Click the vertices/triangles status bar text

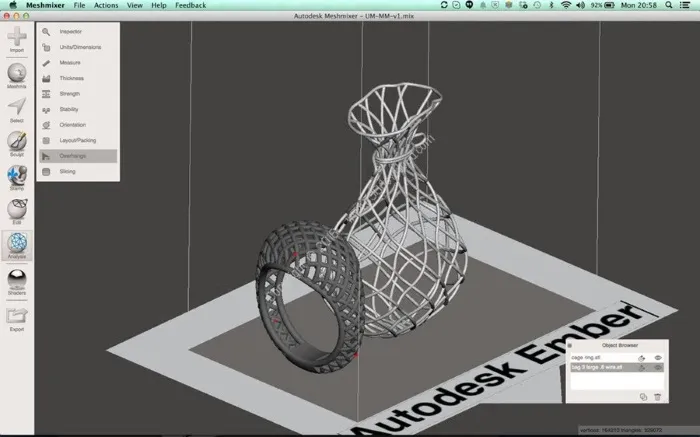pyautogui.click(x=621, y=430)
